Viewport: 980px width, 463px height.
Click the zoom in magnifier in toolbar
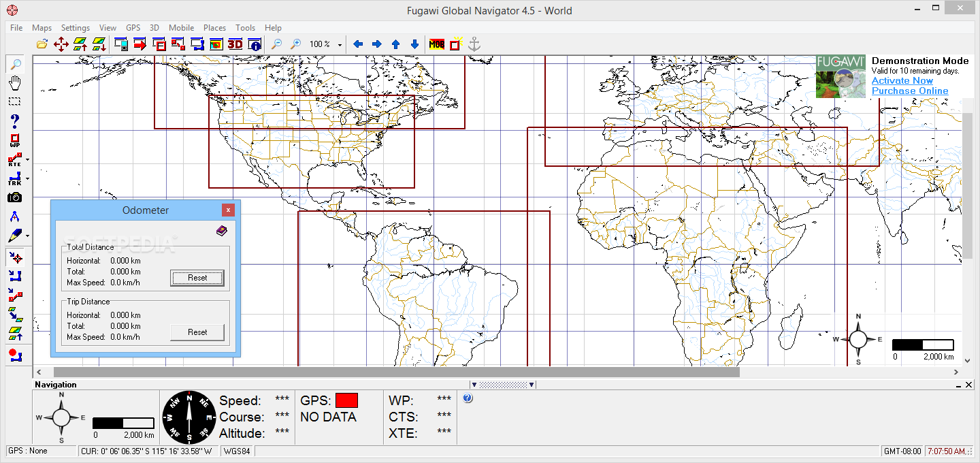tap(296, 44)
